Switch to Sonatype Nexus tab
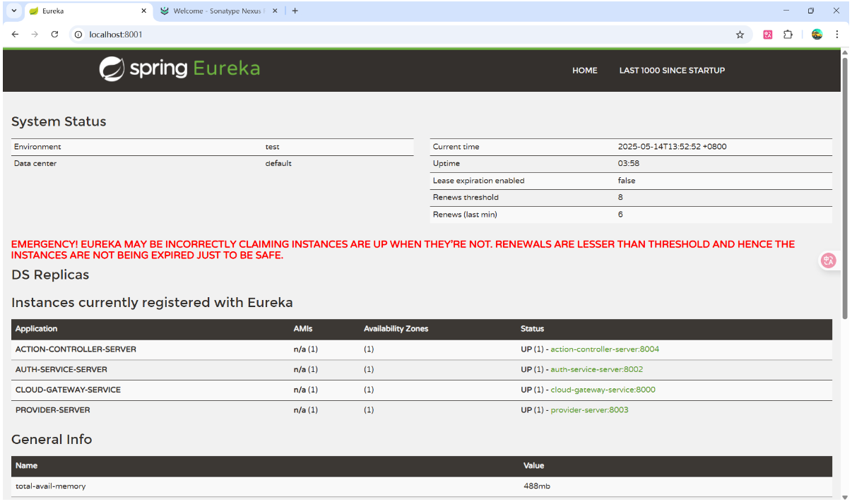852x504 pixels. [218, 11]
